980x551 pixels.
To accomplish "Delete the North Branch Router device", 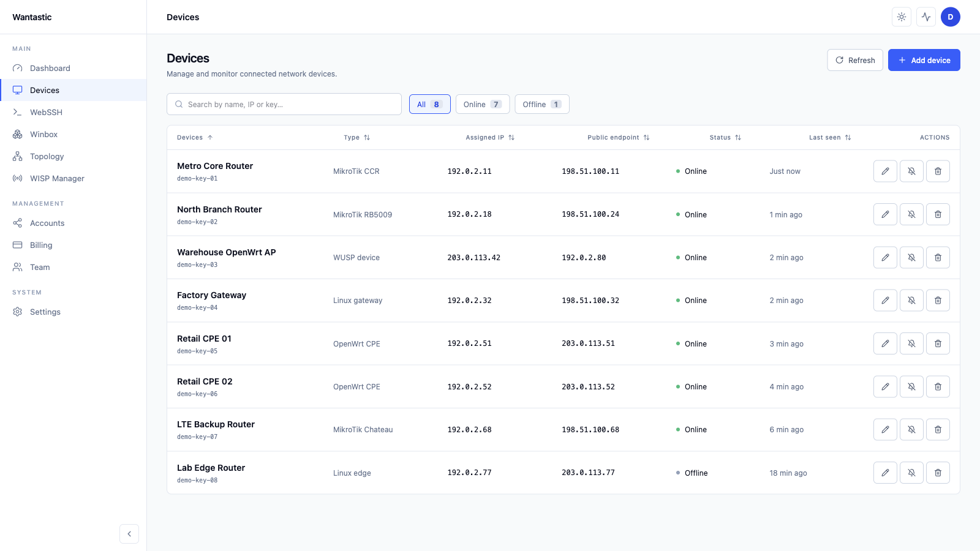I will tap(938, 214).
